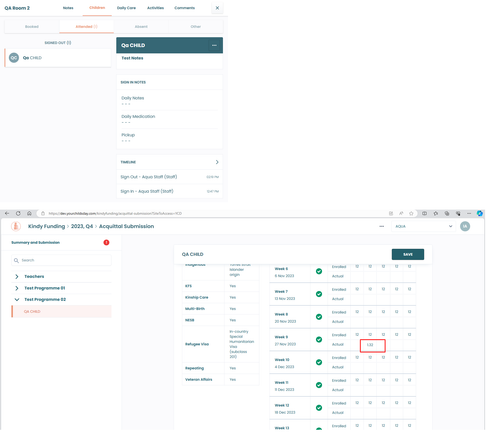Show the Booked children list

[32, 27]
